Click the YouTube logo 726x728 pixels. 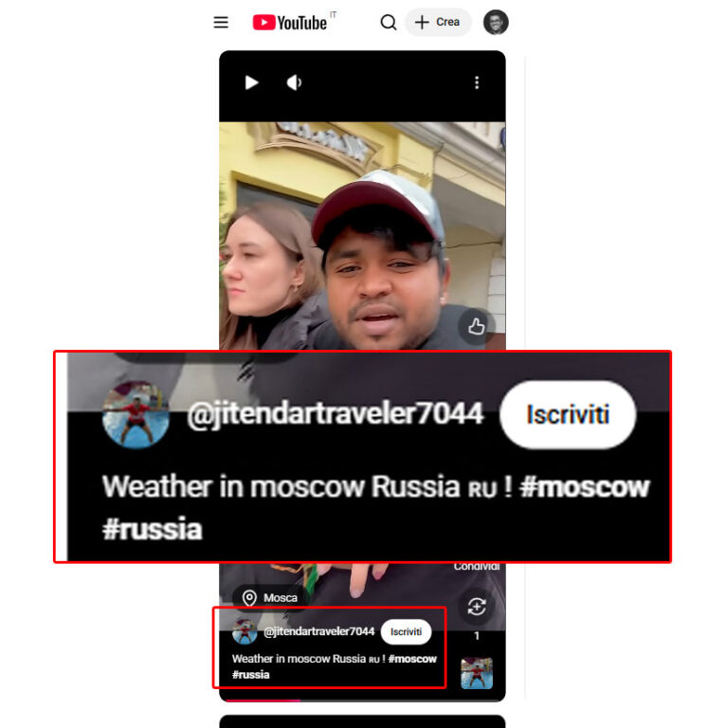click(290, 23)
